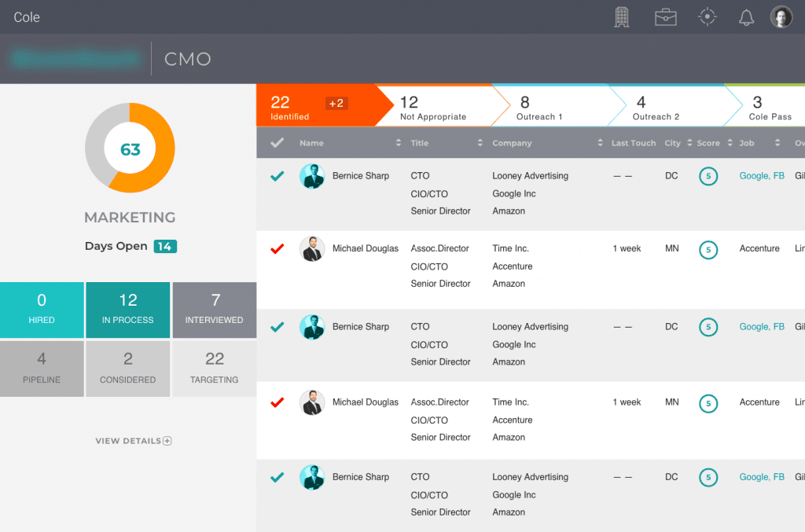The image size is (805, 532).
Task: Click score 5 circle in first Bernice row
Action: [x=708, y=177]
